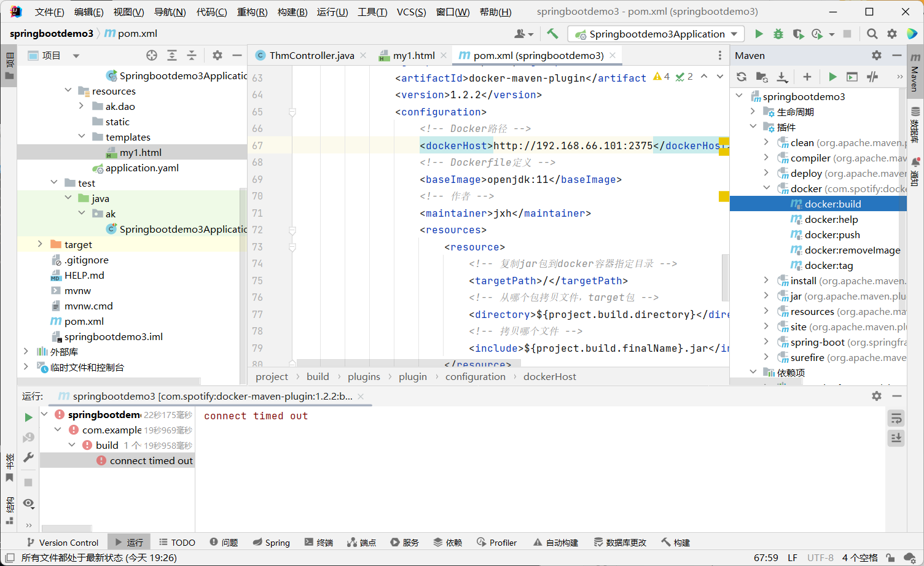This screenshot has height=566, width=924.
Task: Open Run panel settings gear
Action: 877,396
